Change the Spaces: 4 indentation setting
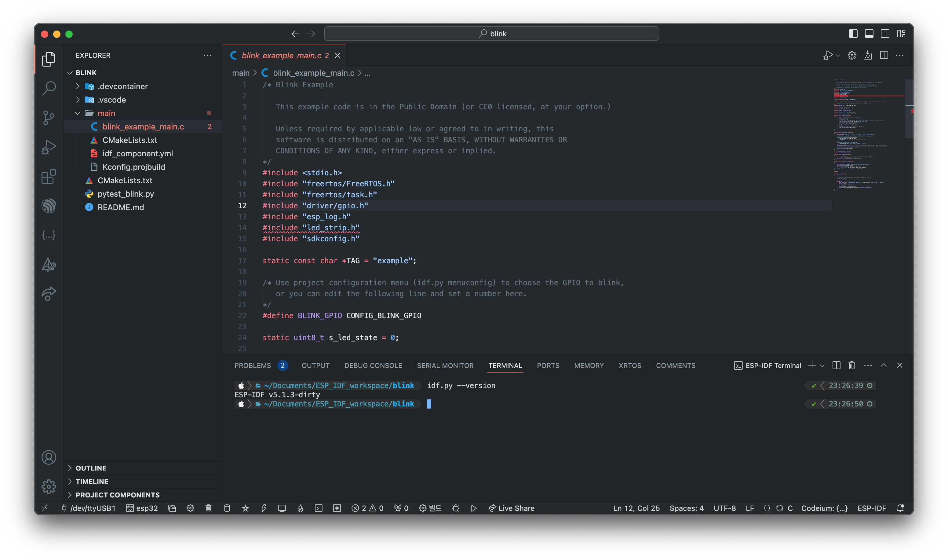The width and height of the screenshot is (948, 560). (687, 508)
